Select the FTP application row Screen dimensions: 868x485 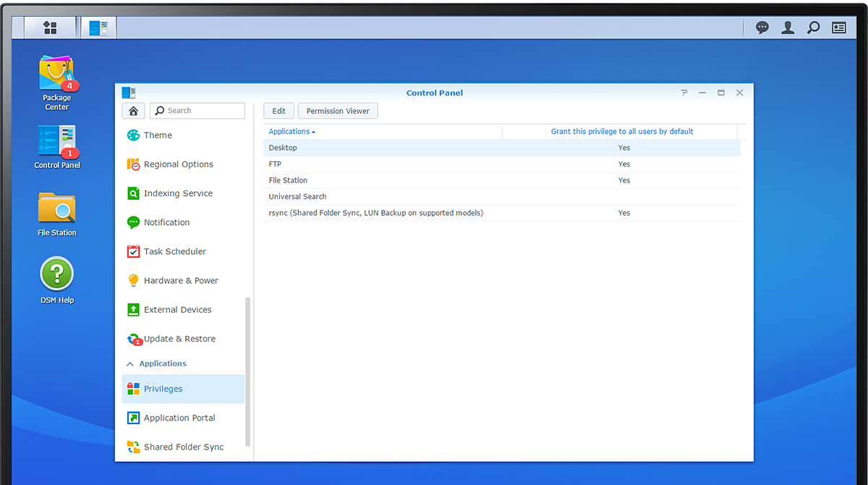click(x=502, y=164)
